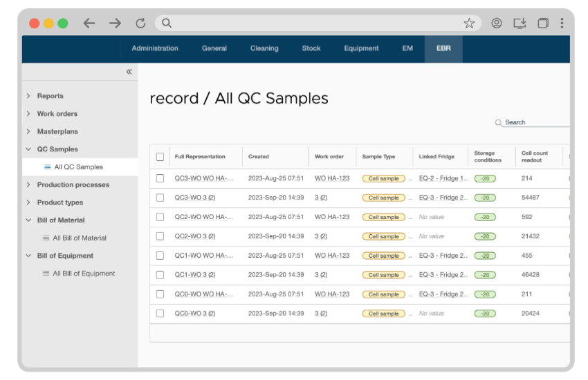Click the browser downloads icon
Screen dimensions: 588x380
520,23
